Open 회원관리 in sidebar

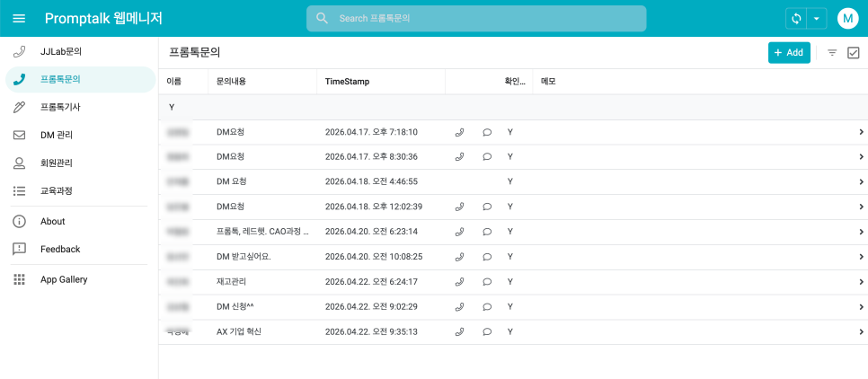coord(80,163)
